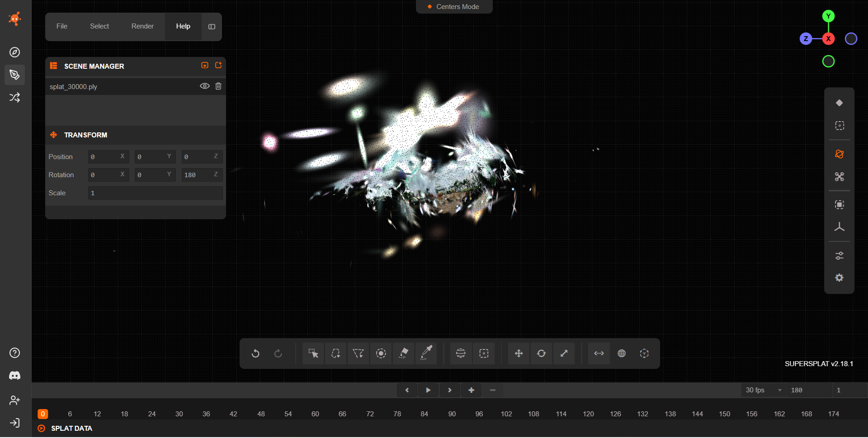The height and width of the screenshot is (438, 868).
Task: Play the timeline animation
Action: point(428,390)
